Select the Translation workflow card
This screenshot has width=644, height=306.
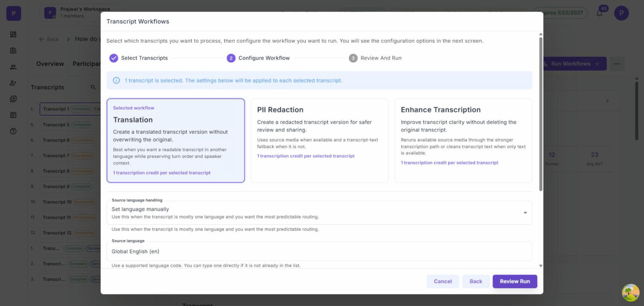pos(176,141)
